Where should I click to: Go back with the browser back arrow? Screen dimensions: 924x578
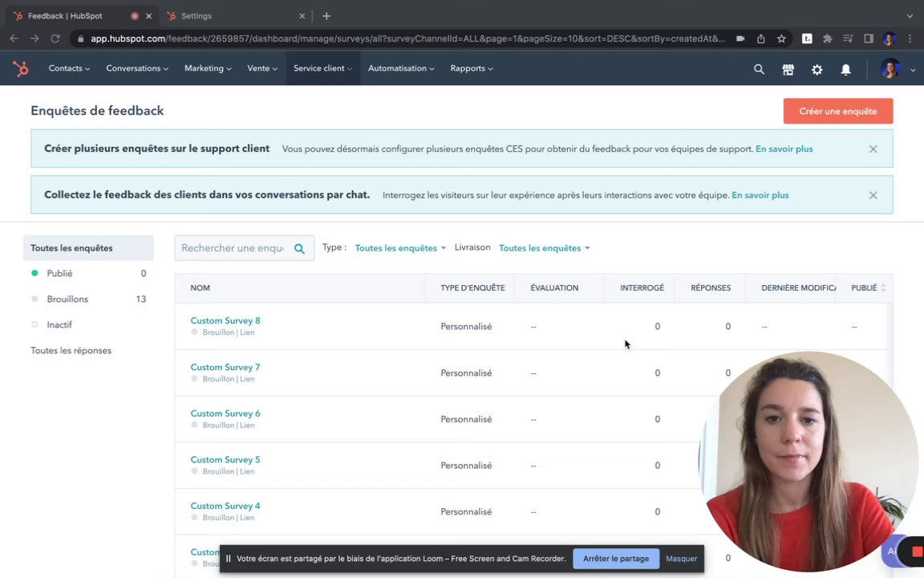(14, 39)
